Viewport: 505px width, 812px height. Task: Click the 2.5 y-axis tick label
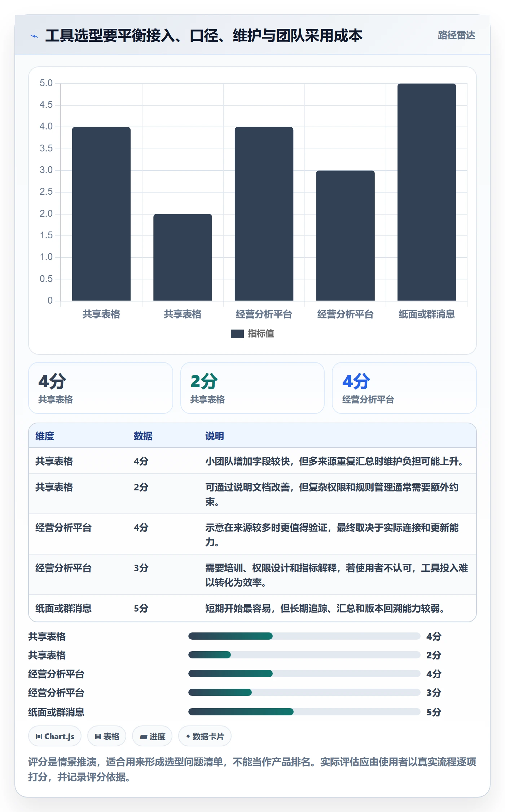click(x=46, y=192)
